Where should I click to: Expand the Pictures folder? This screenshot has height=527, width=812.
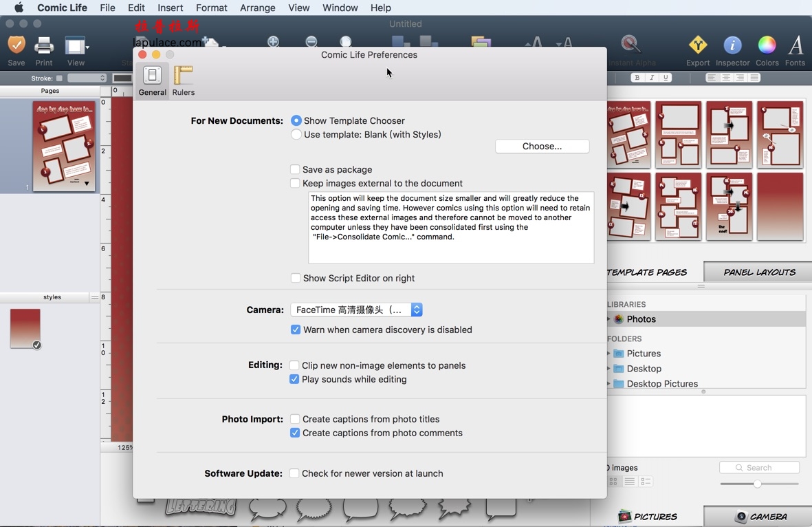(x=608, y=354)
